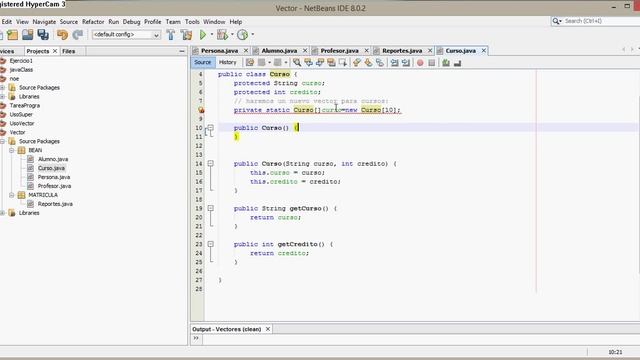Click the Profile Project icon
This screenshot has height=360, width=640.
click(x=242, y=35)
